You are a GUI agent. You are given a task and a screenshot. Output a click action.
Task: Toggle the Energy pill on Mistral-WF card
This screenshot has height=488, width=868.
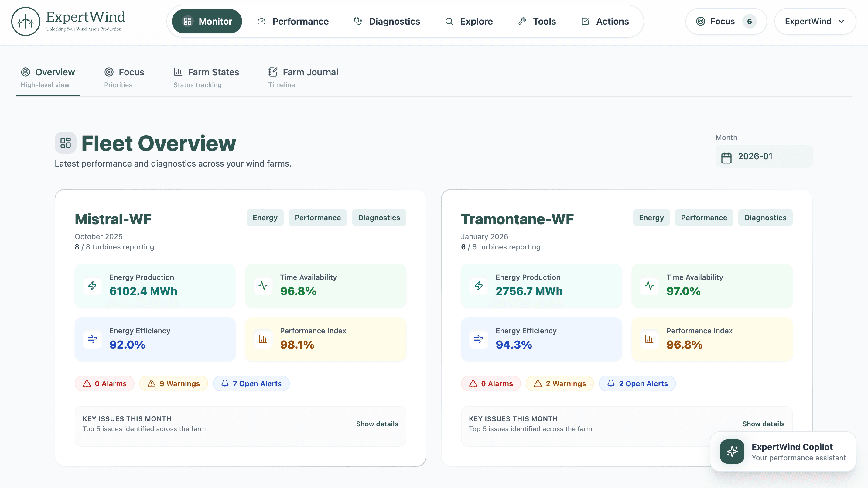(x=265, y=217)
